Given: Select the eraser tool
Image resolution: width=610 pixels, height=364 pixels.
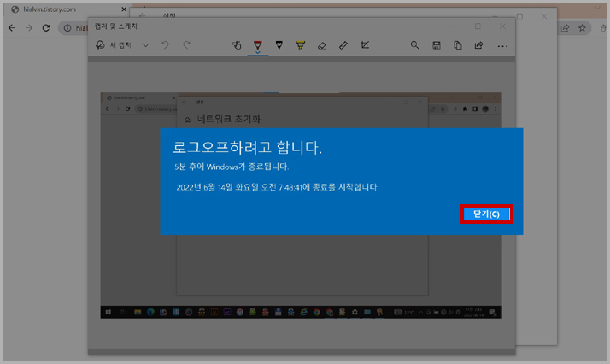Looking at the screenshot, I should coord(322,45).
